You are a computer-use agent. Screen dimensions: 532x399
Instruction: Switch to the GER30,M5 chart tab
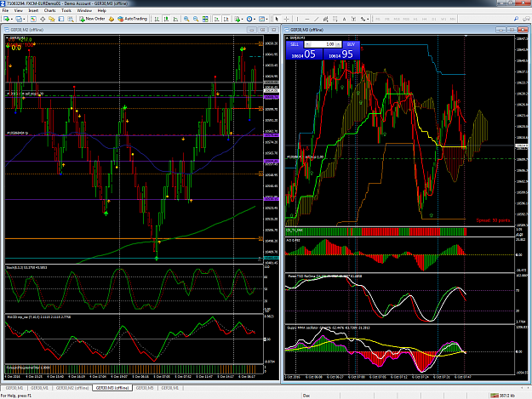[145, 388]
